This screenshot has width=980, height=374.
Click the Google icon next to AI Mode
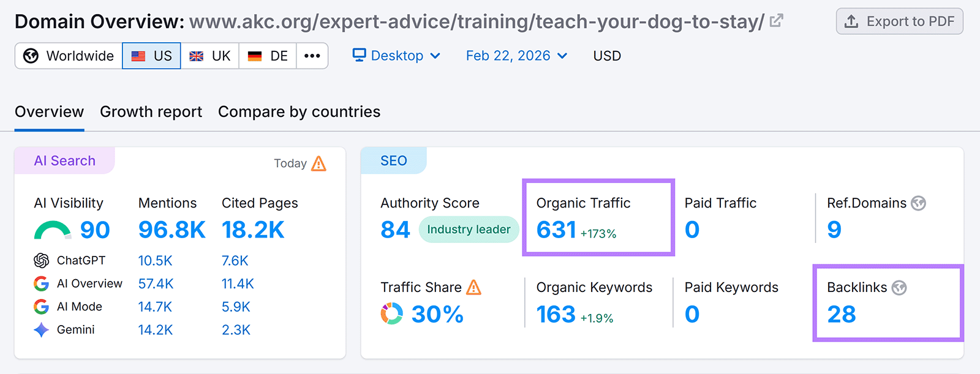40,306
